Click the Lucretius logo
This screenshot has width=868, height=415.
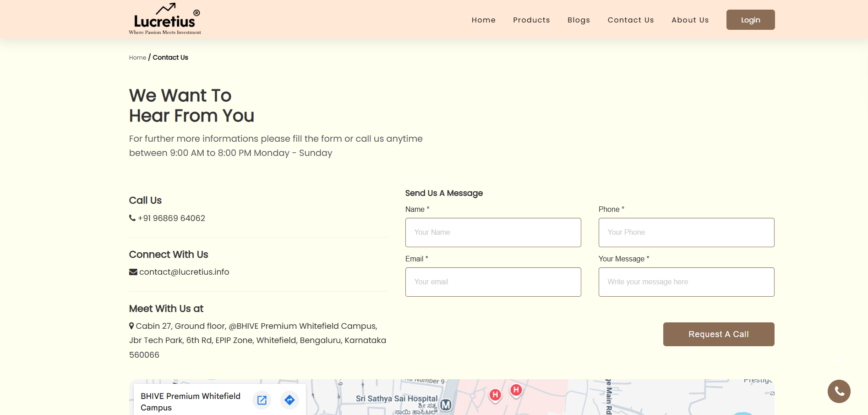[x=165, y=19]
